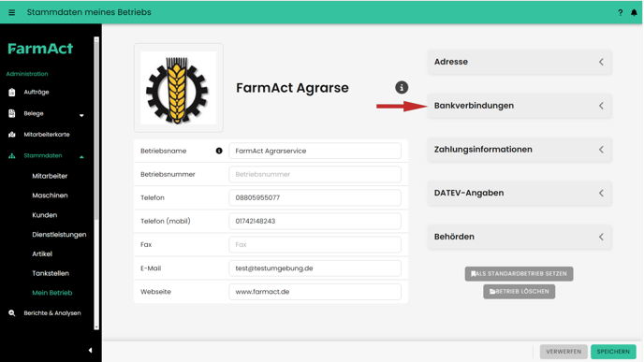Click the 'Adresse' section title
The width and height of the screenshot is (644, 362).
451,62
